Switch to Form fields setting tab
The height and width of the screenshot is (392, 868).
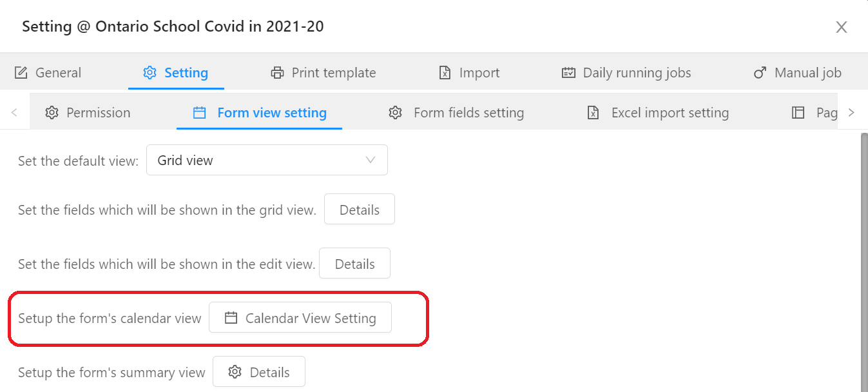457,113
